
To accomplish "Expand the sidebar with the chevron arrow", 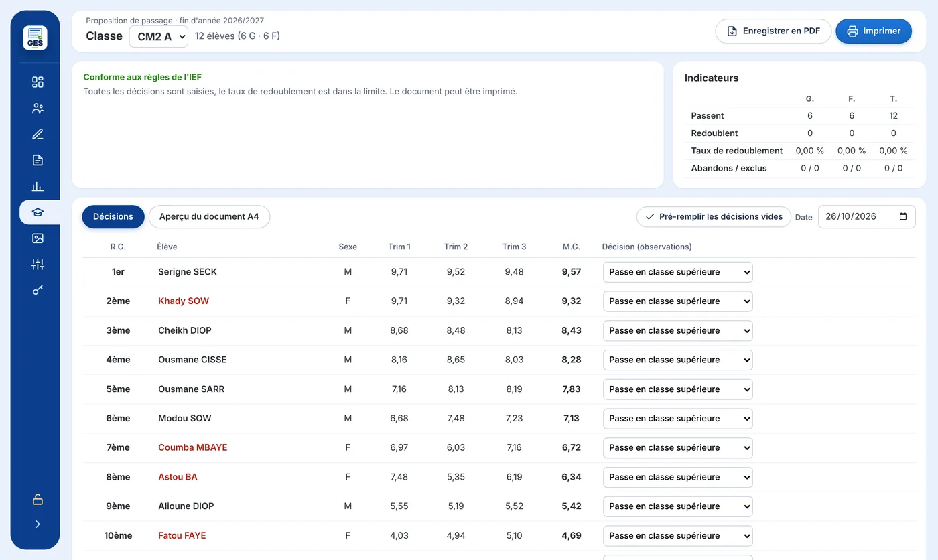I will 38,524.
